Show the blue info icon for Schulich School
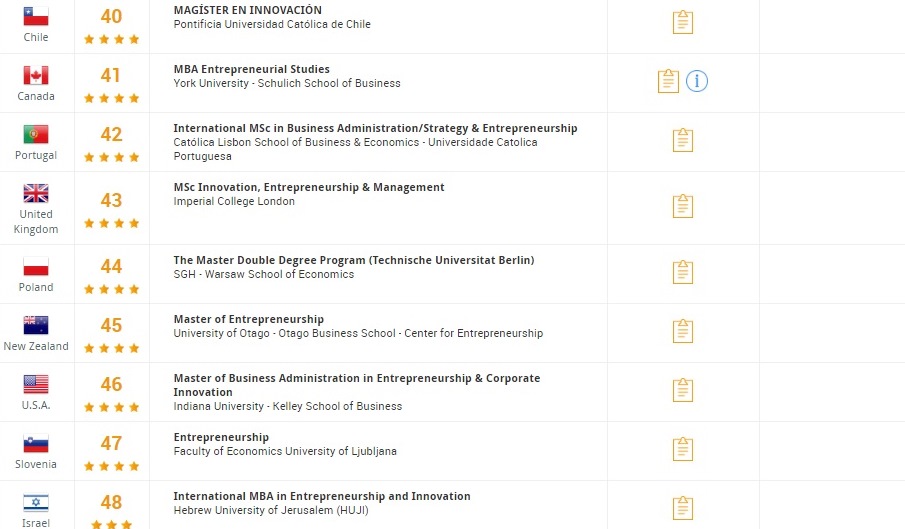 (x=697, y=81)
